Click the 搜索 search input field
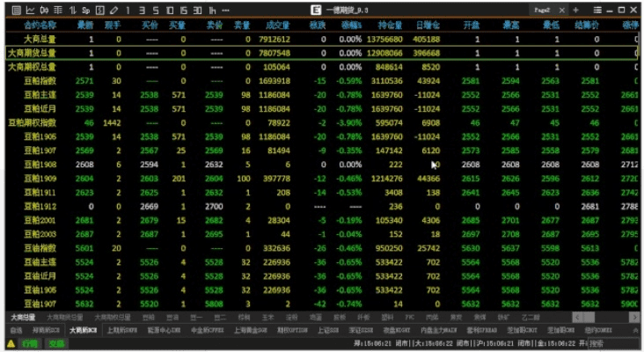 point(612,343)
